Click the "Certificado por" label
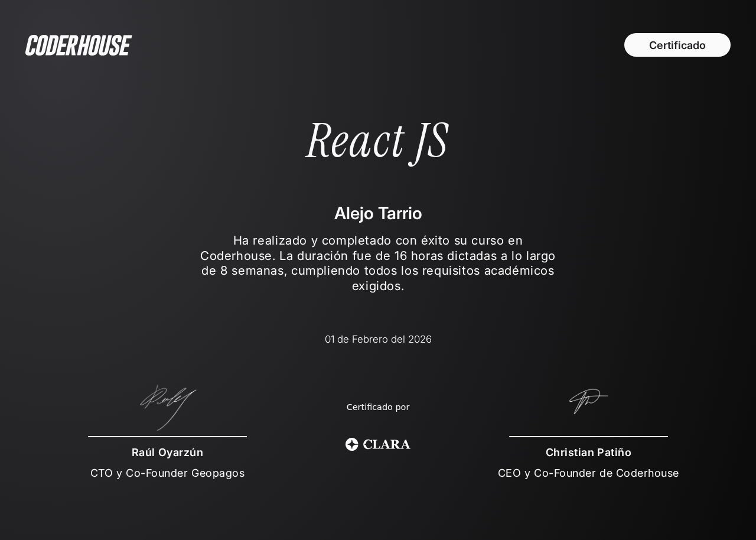 click(x=378, y=407)
